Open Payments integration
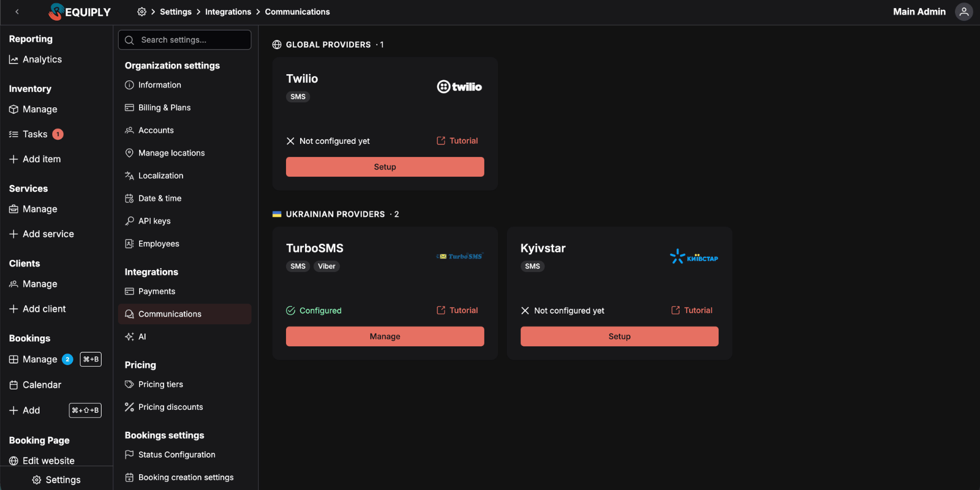 [x=184, y=292]
